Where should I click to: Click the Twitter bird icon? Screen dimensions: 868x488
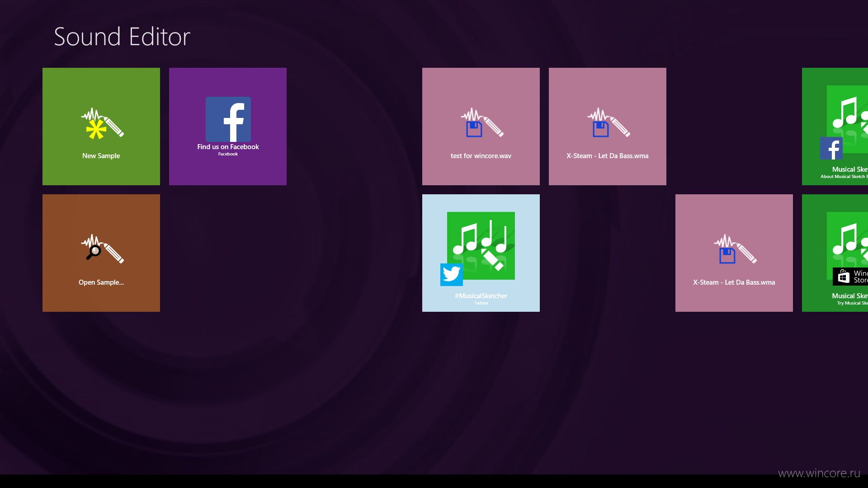pyautogui.click(x=451, y=274)
